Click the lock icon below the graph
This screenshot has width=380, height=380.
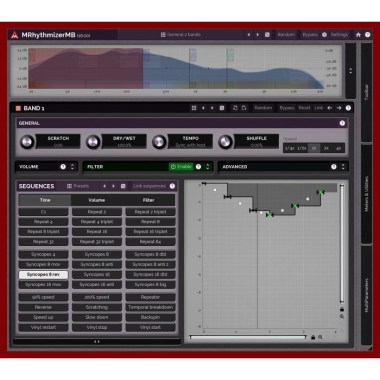tap(313, 337)
